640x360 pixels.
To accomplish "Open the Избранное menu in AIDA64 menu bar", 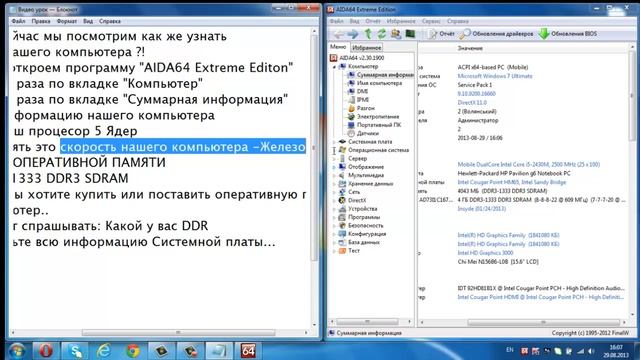I will [401, 21].
